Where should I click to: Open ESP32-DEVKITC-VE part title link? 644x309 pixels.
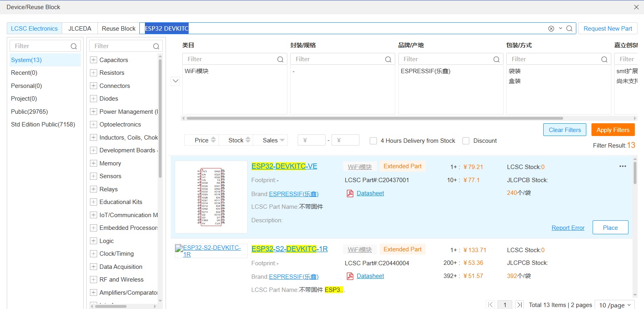coord(284,166)
